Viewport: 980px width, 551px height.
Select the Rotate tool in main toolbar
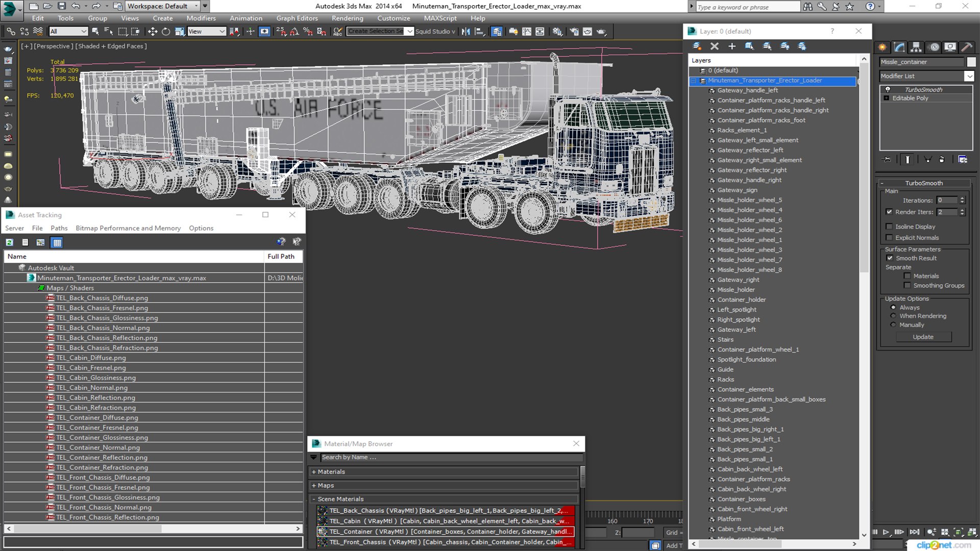point(165,32)
